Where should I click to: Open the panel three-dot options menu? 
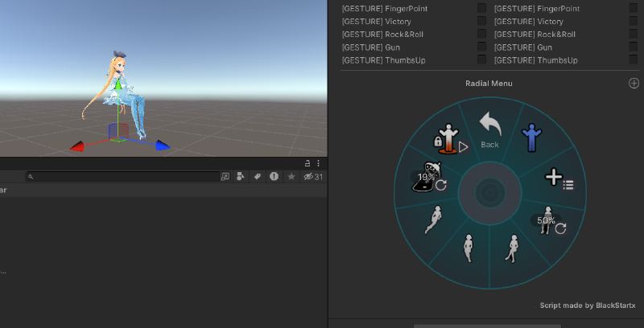319,163
